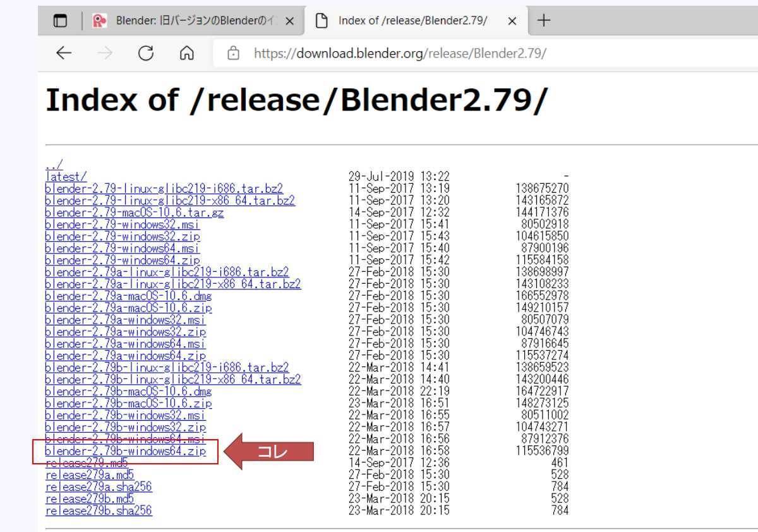Download blender-2.79b-macOS-10.6.dmg
The width and height of the screenshot is (758, 532).
(x=128, y=392)
